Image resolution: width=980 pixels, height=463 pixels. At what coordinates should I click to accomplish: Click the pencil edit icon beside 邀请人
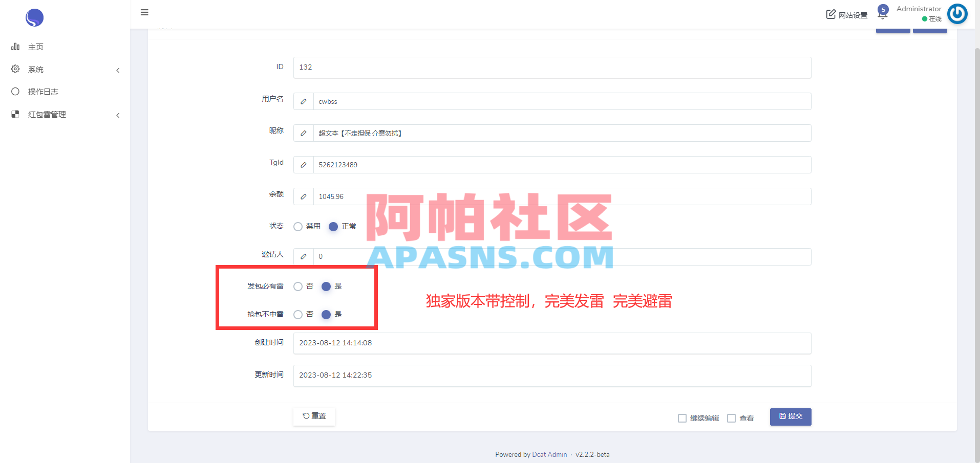(303, 256)
